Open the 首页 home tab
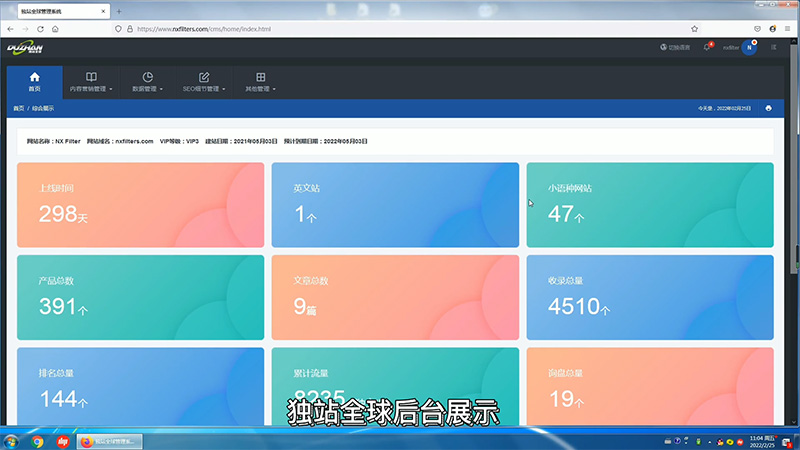This screenshot has width=800, height=450. click(x=35, y=82)
